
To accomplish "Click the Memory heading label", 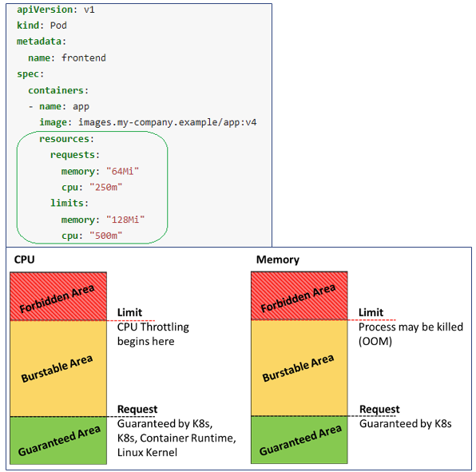I will (x=278, y=260).
